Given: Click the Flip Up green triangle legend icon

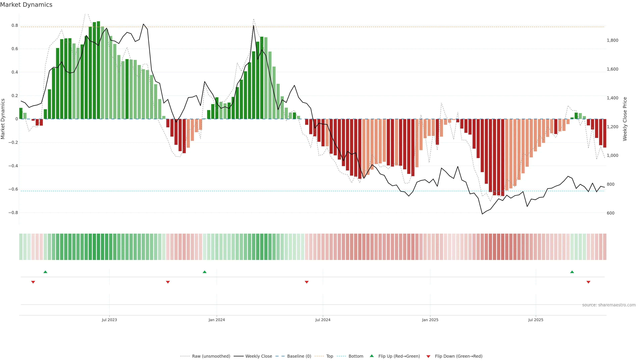Looking at the screenshot, I should 372,356.
